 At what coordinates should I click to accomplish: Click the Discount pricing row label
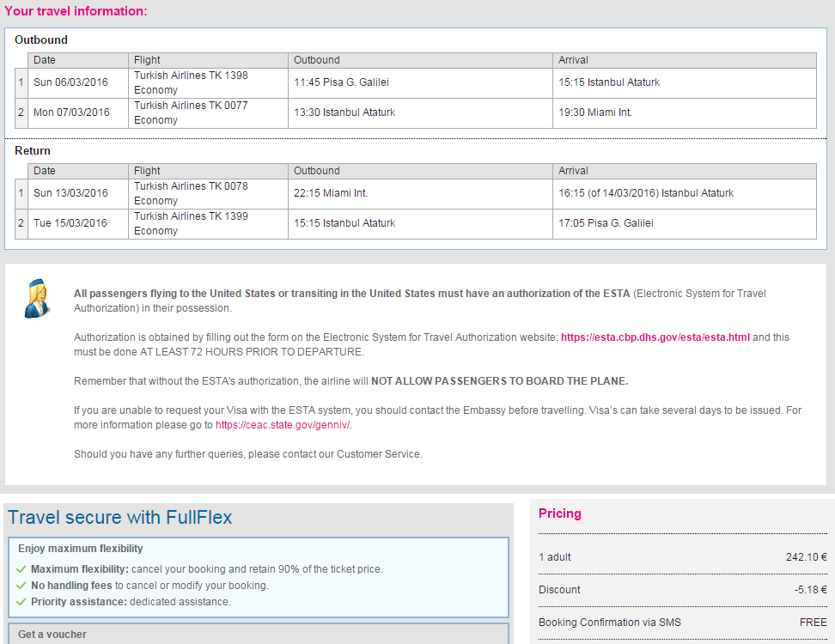tap(559, 590)
